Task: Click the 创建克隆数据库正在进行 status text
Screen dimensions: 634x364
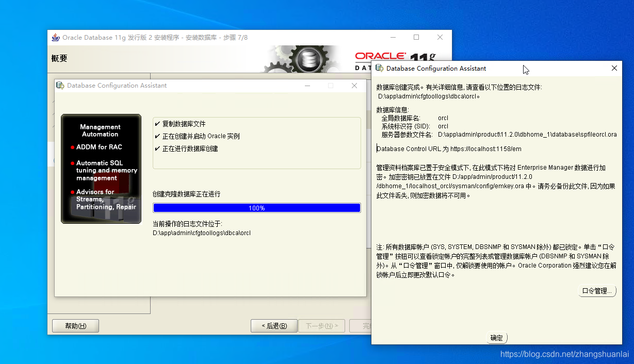Action: pos(186,194)
